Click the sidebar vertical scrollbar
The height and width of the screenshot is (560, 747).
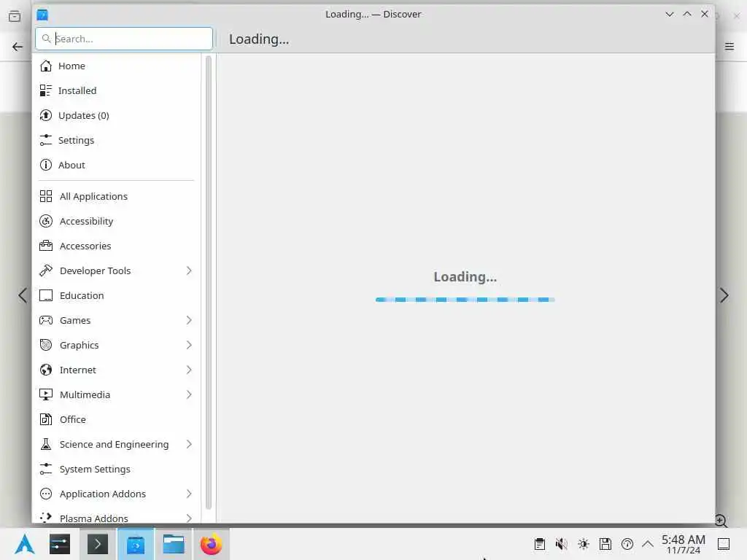pos(208,283)
